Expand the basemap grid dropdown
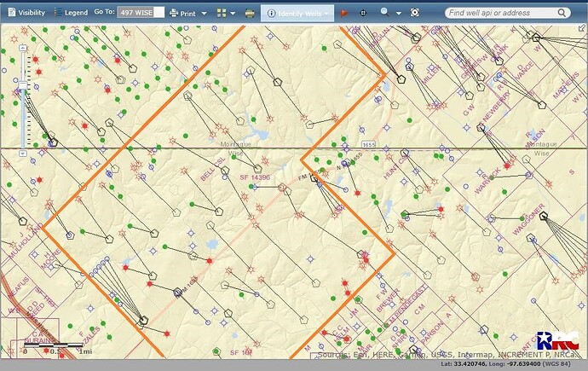Image resolution: width=588 pixels, height=371 pixels. pos(226,14)
